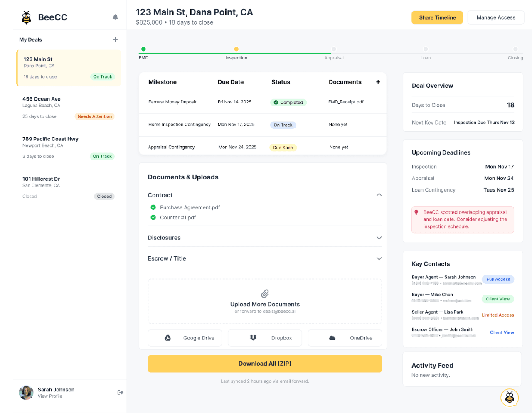Connect Dropbox for uploads
The width and height of the screenshot is (532, 418).
265,338
